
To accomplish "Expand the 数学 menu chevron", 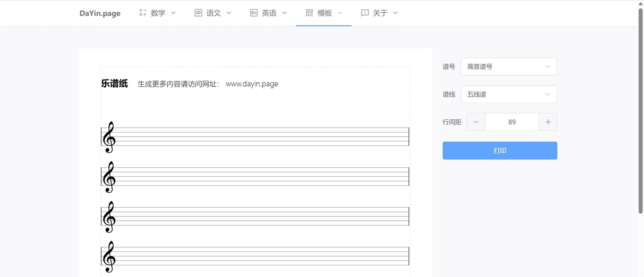I will pyautogui.click(x=173, y=13).
